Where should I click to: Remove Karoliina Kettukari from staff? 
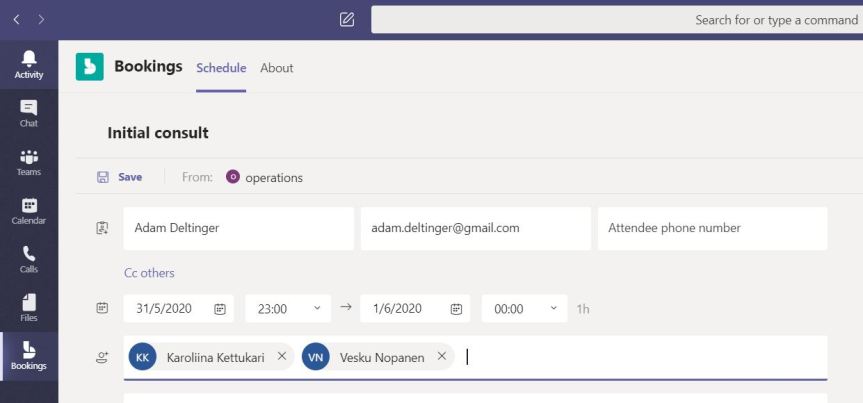[282, 357]
